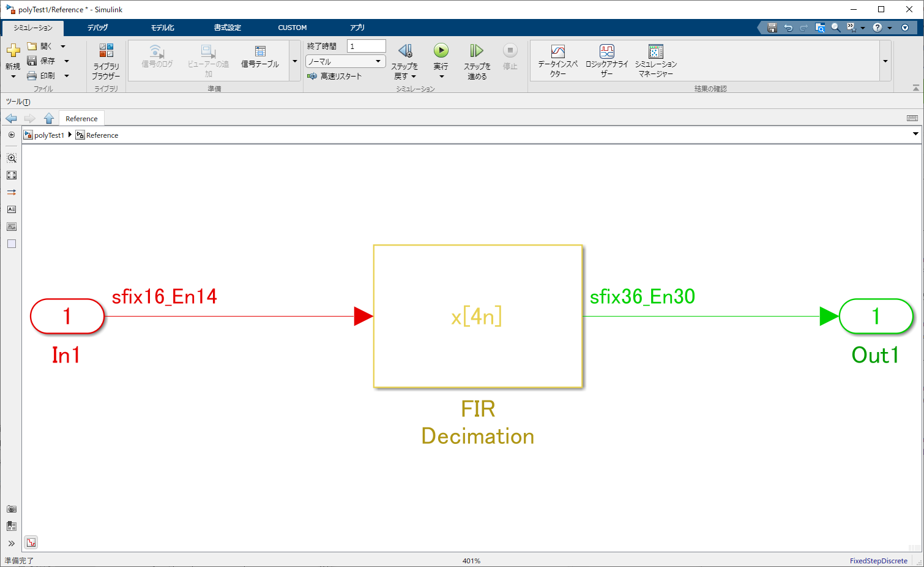924x567 pixels.
Task: Open the address bar dropdown at right
Action: [915, 134]
